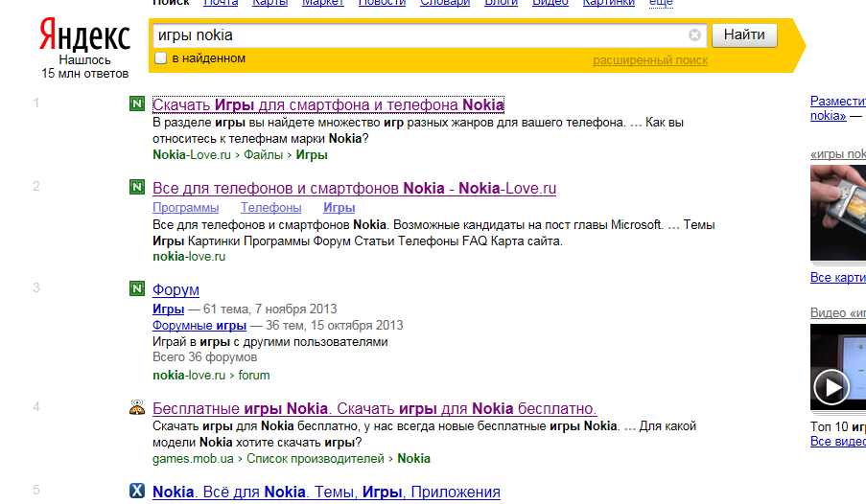The image size is (866, 504).
Task: Click the blue X favicon of fifth result
Action: (x=137, y=492)
